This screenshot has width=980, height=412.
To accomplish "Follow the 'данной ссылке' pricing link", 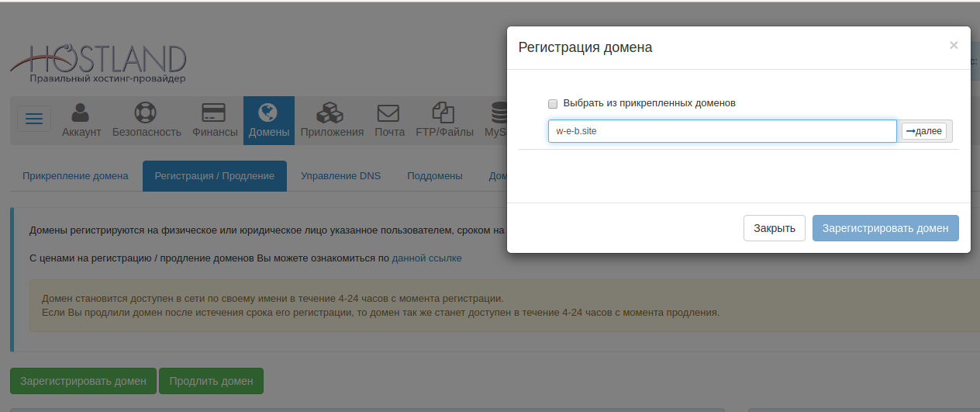I will pyautogui.click(x=426, y=258).
